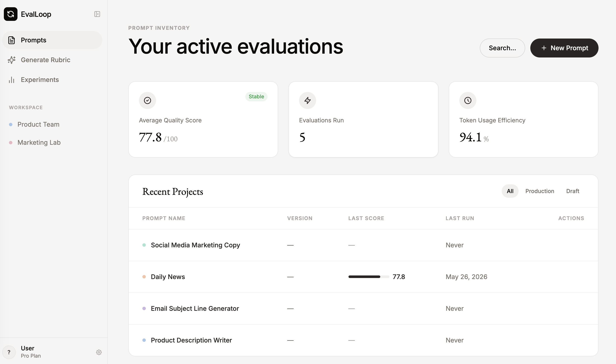Open settings gear next to User
Viewport: 616px width, 364px height.
(x=99, y=352)
